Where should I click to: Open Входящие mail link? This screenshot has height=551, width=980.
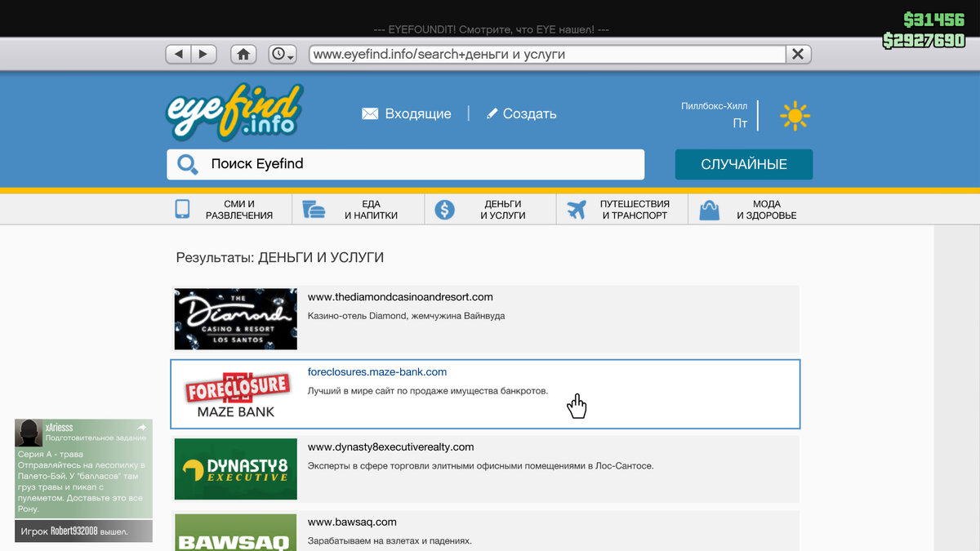417,113
